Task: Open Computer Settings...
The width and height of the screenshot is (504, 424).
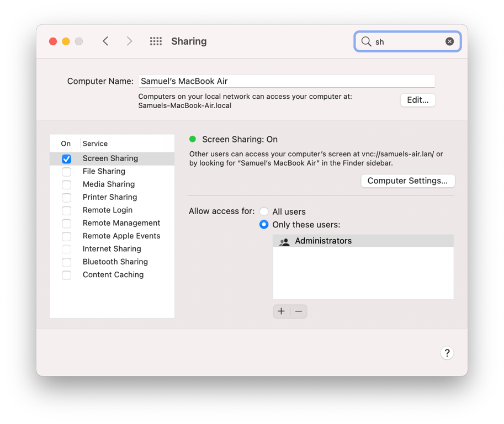Action: [x=407, y=181]
